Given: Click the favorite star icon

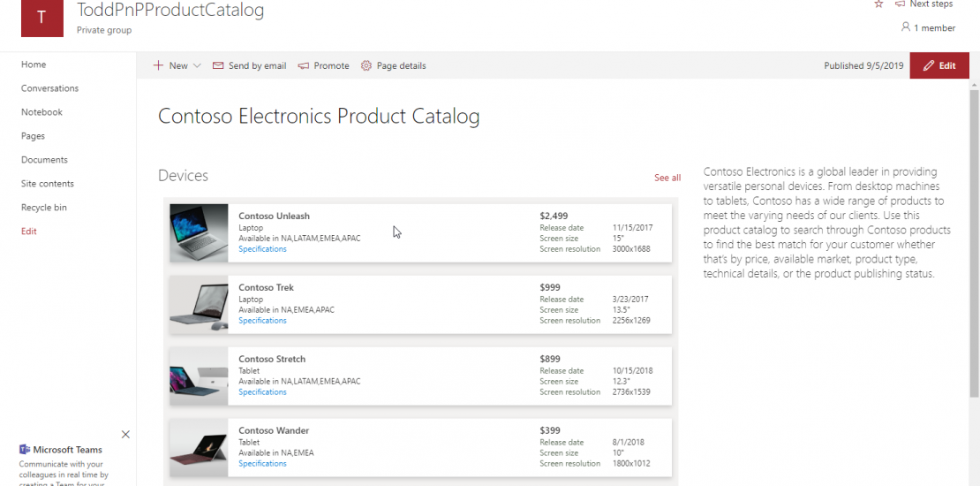Looking at the screenshot, I should (878, 4).
